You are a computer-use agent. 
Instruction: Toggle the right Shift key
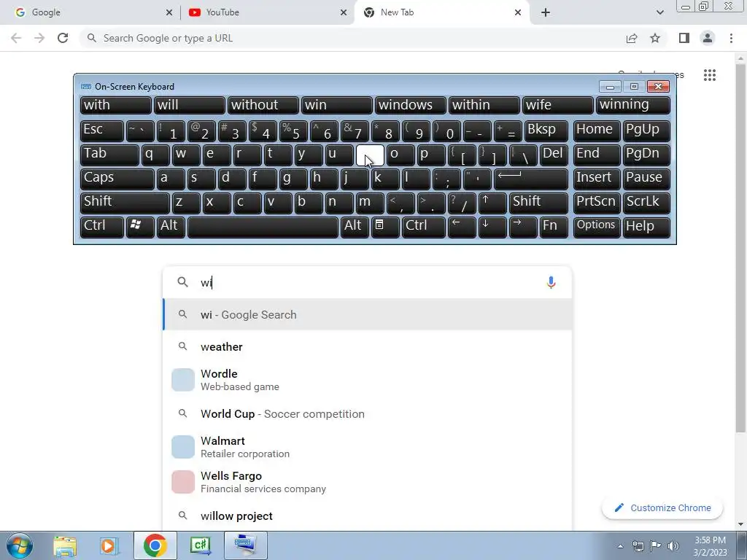coord(538,203)
